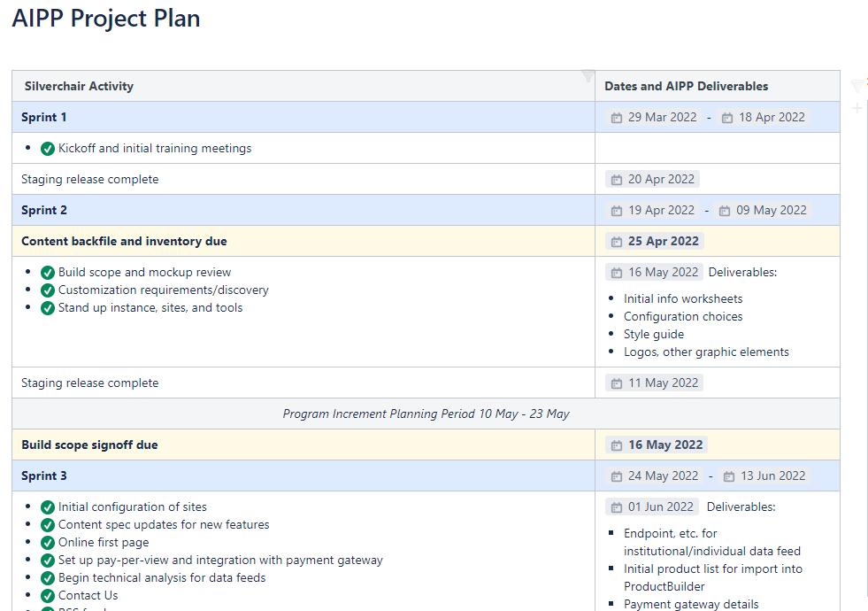Viewport: 868px width, 611px height.
Task: Click the AIPP Project Plan page title
Action: tap(106, 19)
